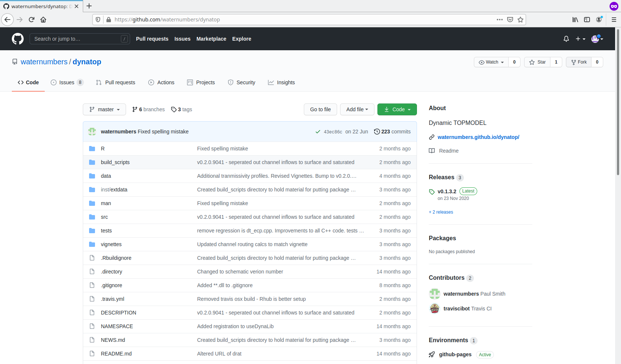Screen dimensions: 621x364
Task: Open the global Issues link in header
Action: [182, 39]
